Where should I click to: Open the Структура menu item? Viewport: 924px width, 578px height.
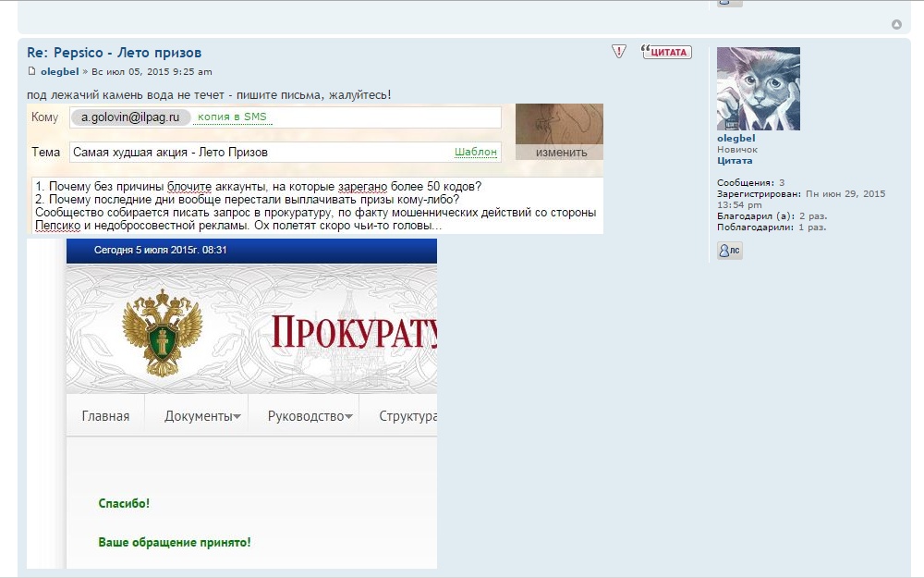[407, 416]
